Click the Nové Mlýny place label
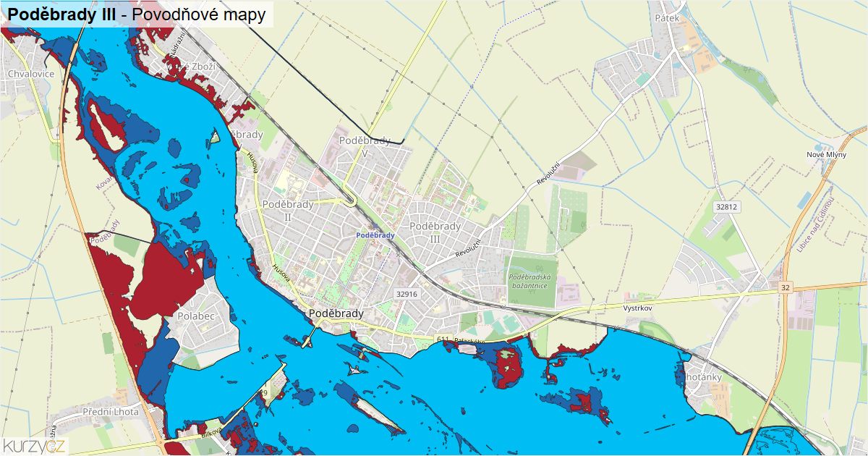The image size is (868, 456). [826, 156]
